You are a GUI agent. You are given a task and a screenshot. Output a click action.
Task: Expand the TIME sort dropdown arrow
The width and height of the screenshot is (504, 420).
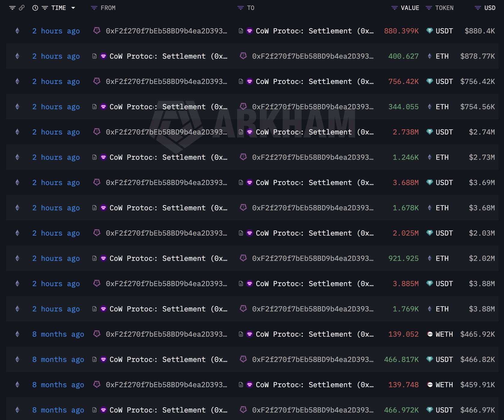[73, 8]
